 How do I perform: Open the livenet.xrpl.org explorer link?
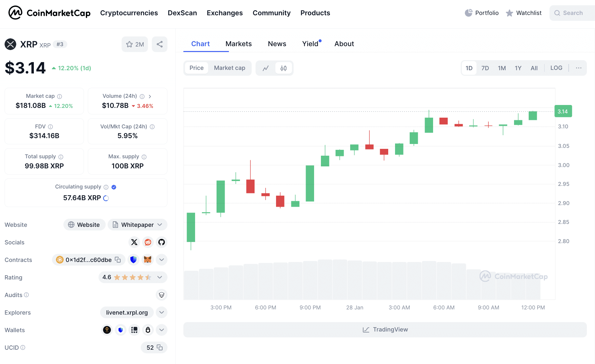point(127,313)
